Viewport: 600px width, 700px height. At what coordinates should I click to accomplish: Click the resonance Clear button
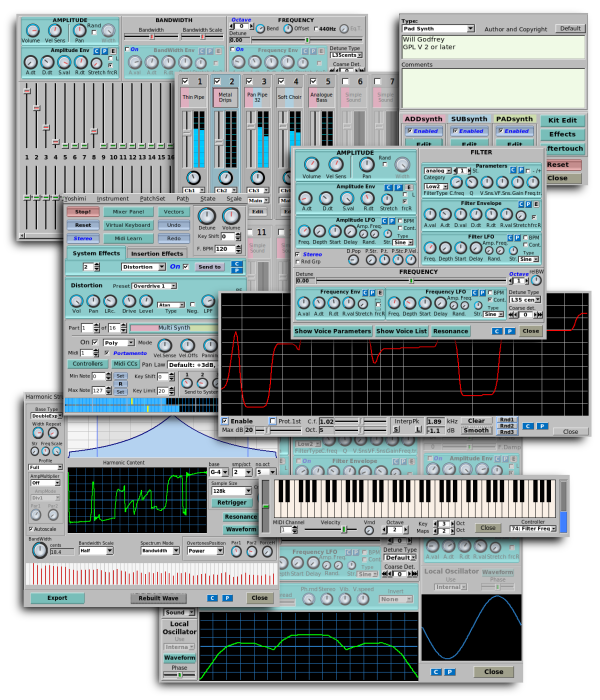tap(476, 421)
